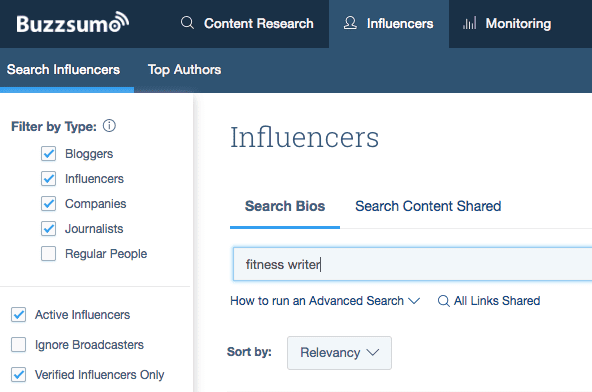The width and height of the screenshot is (592, 392).
Task: Uncheck Verified Influencers Only
Action: pyautogui.click(x=18, y=375)
